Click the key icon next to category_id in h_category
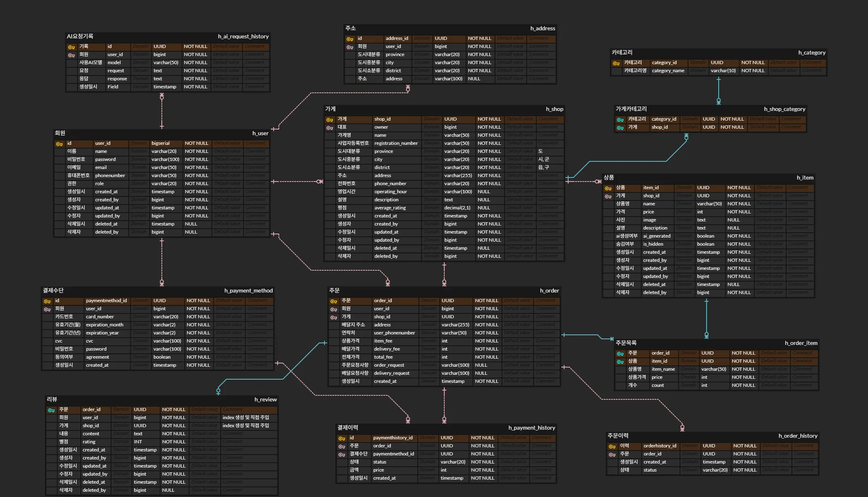Screen dimensions: 868x497 [x=616, y=63]
